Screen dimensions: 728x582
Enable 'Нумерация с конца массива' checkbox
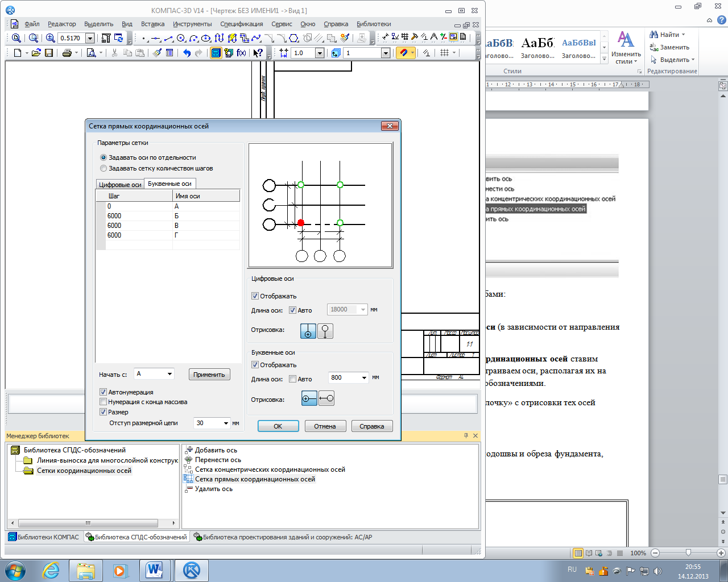pyautogui.click(x=103, y=402)
